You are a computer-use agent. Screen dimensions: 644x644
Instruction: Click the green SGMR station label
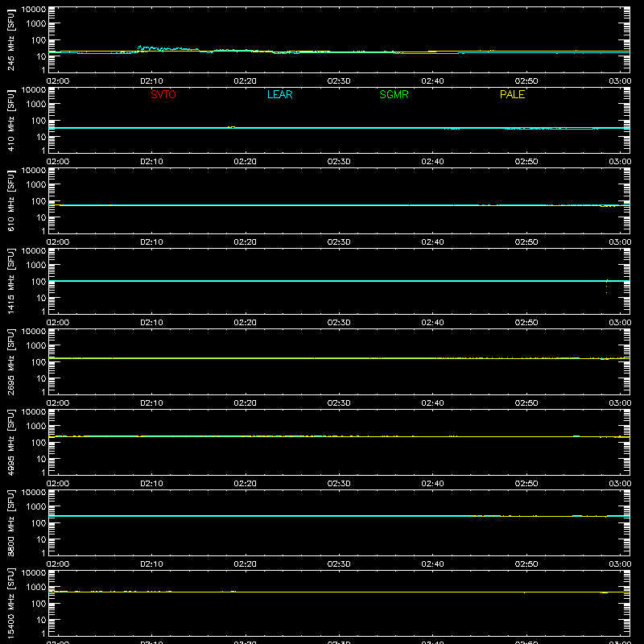pos(394,94)
